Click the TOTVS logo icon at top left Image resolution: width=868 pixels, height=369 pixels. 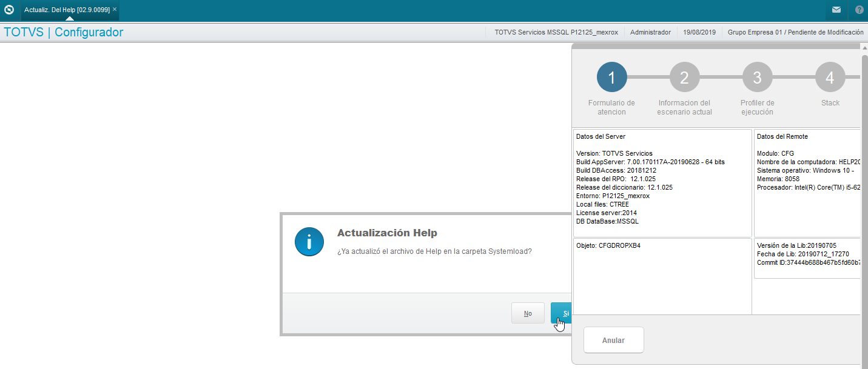pos(9,10)
